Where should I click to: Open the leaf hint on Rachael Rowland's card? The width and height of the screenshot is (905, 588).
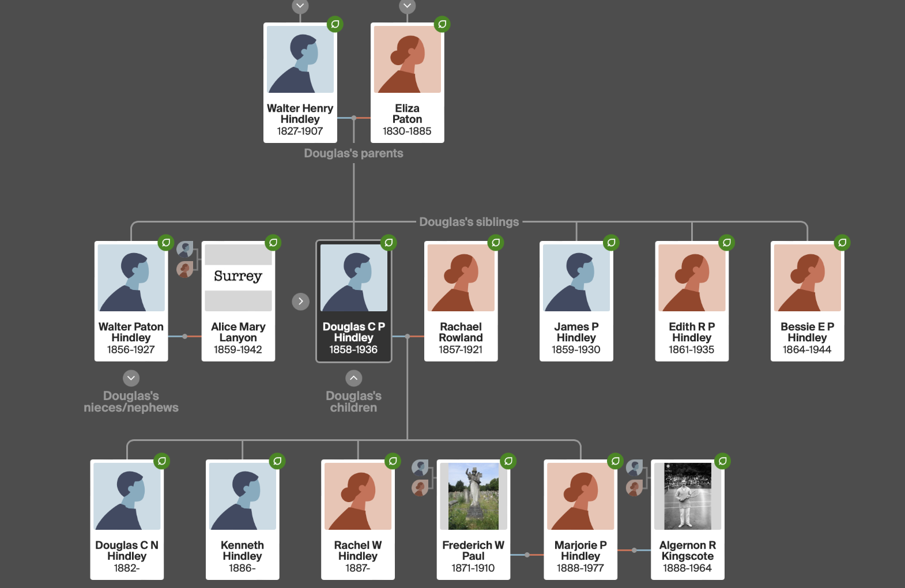pos(496,243)
